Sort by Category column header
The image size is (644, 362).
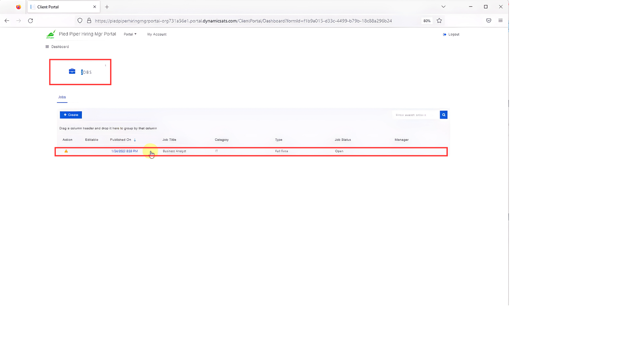[x=222, y=140]
